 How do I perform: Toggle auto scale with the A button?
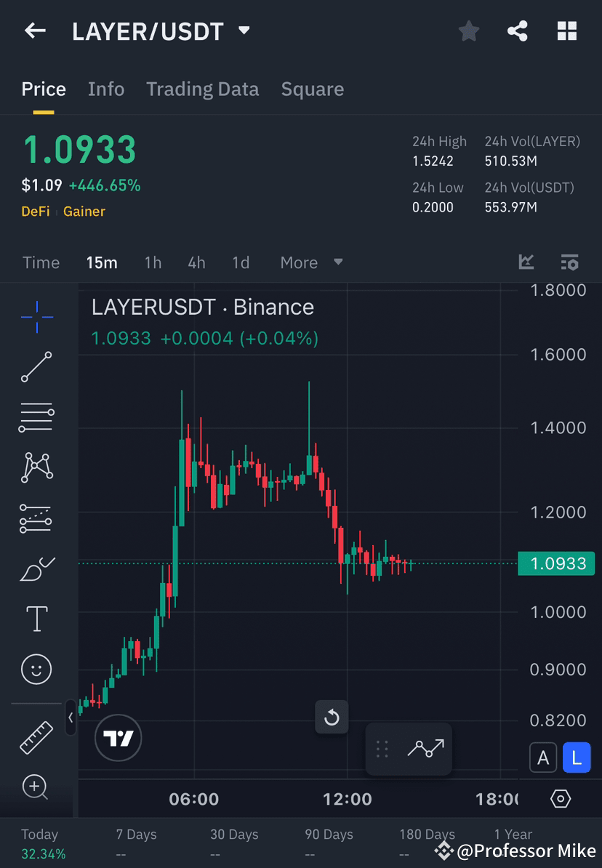click(543, 758)
